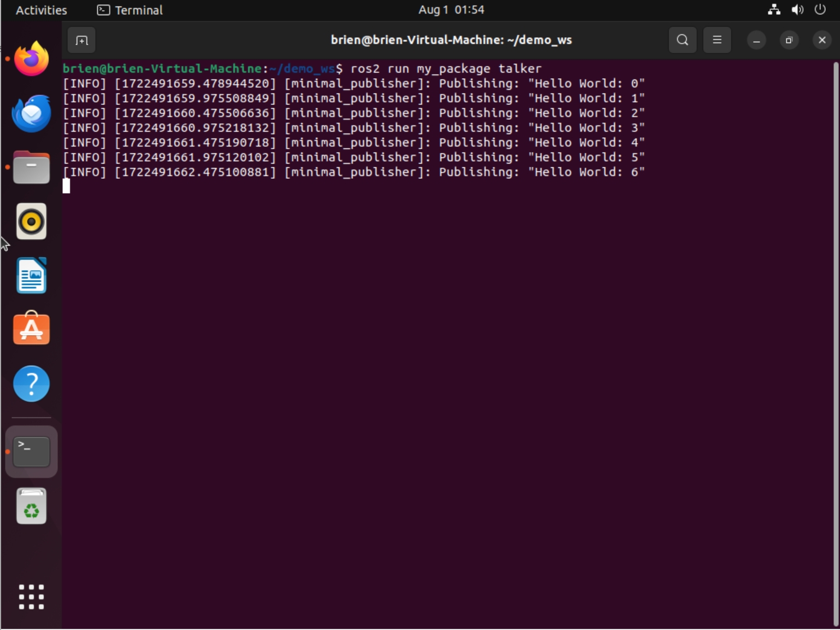Launch Rhythmbox music player
840x630 pixels.
pyautogui.click(x=31, y=221)
